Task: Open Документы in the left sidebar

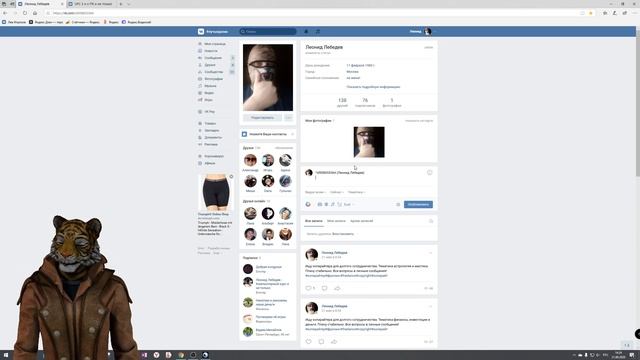Action: coord(213,137)
